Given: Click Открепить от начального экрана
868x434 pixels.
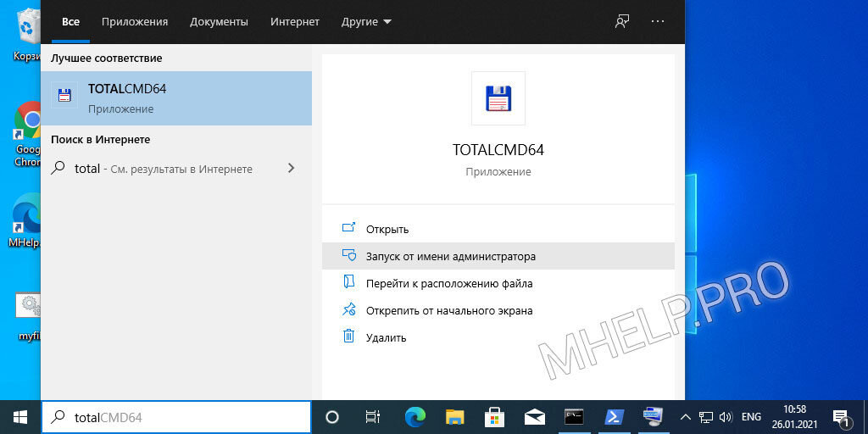Looking at the screenshot, I should click(x=498, y=310).
